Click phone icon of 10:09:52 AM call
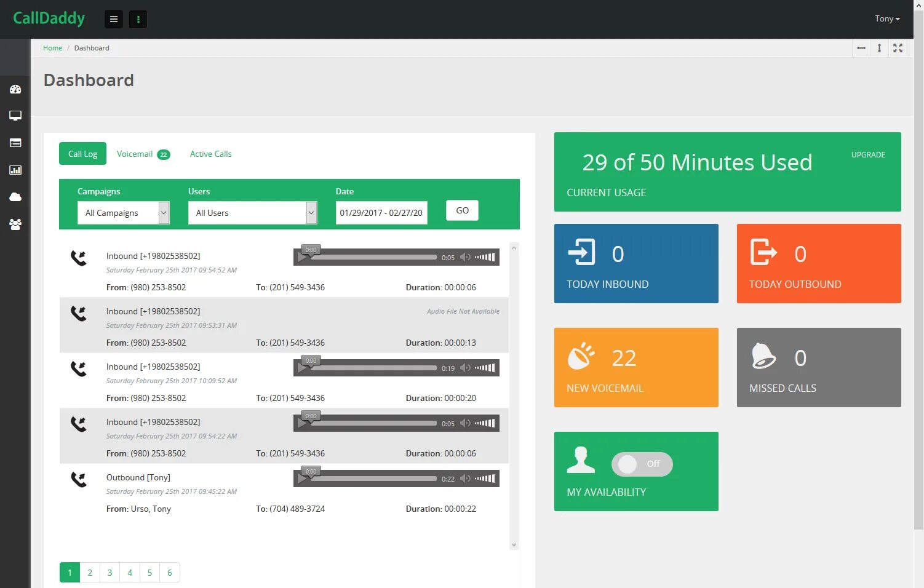The image size is (924, 588). [79, 368]
